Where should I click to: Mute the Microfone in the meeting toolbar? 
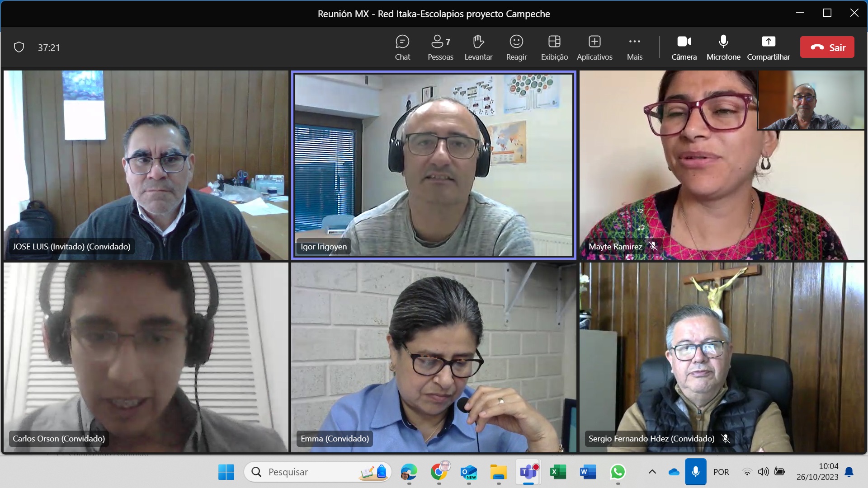point(723,47)
